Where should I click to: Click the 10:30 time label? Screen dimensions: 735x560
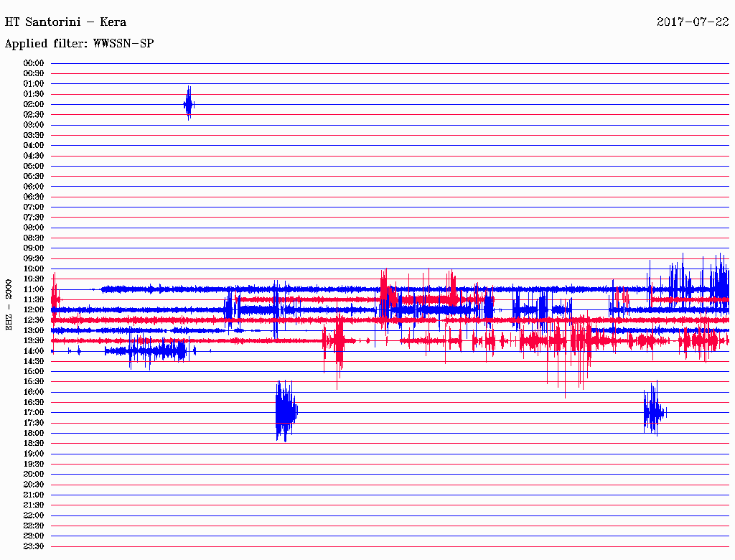coord(34,279)
